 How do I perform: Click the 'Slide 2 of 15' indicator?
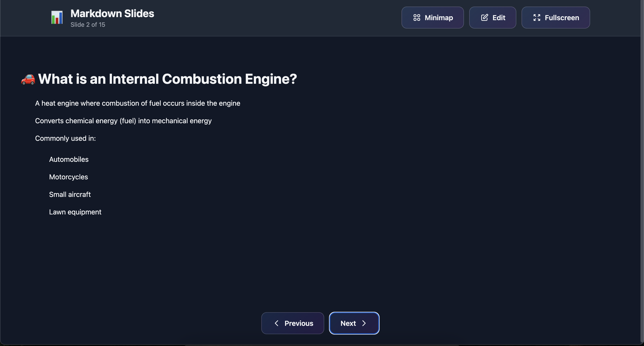pos(88,25)
